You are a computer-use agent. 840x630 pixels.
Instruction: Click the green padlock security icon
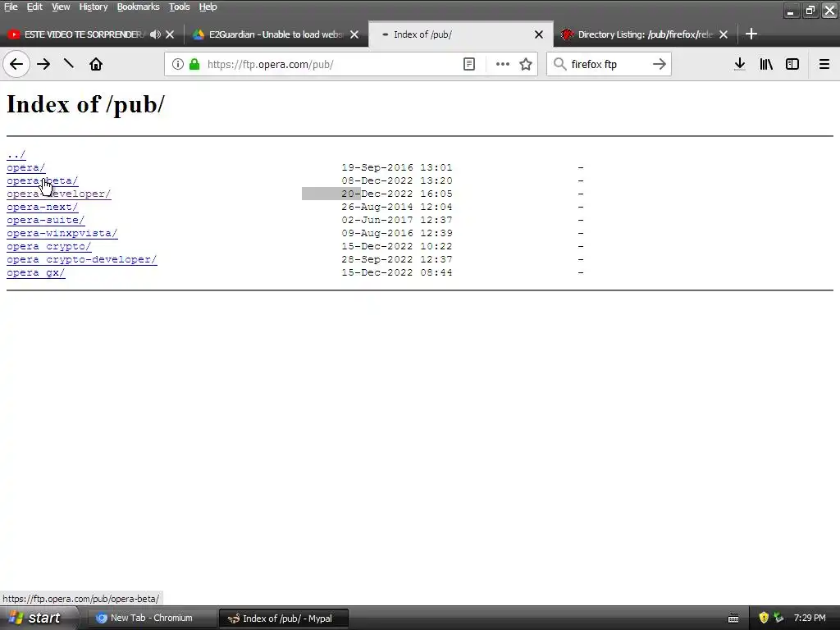tap(194, 64)
